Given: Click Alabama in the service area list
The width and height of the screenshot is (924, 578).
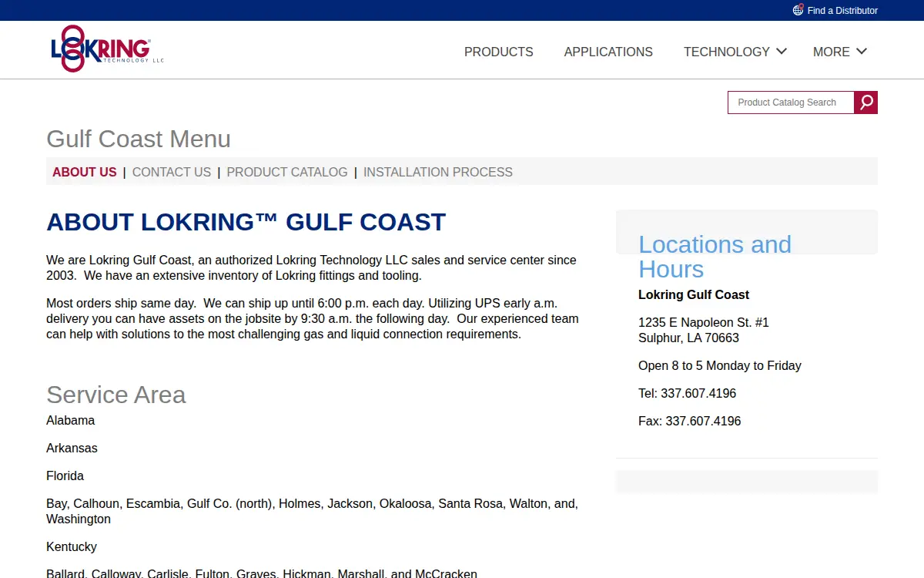Looking at the screenshot, I should [71, 420].
